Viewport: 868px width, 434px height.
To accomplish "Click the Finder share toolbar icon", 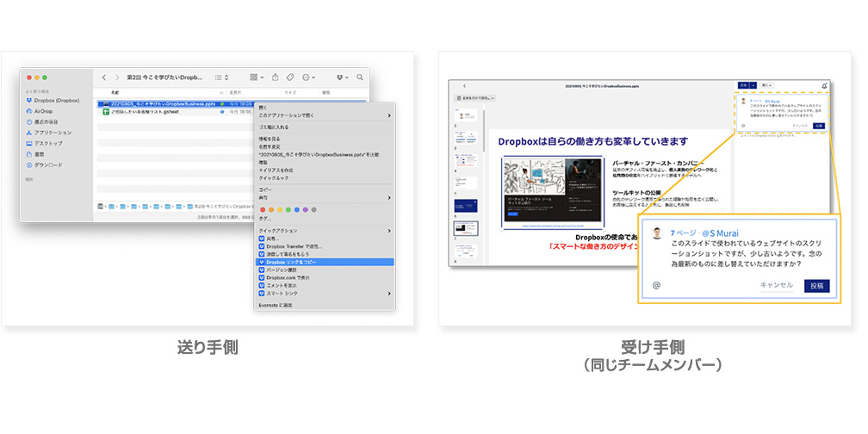I will pos(276,77).
